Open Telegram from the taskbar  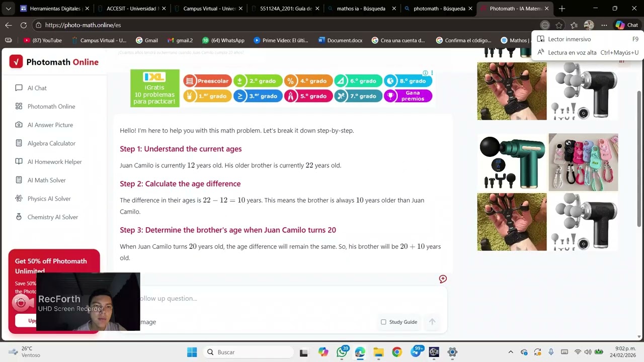coord(416,352)
